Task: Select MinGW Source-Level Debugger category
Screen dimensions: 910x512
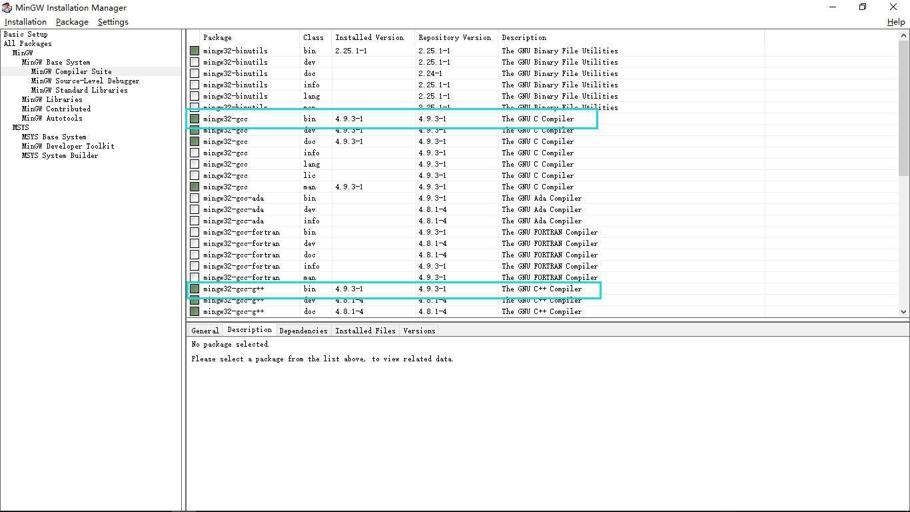Action: point(85,81)
